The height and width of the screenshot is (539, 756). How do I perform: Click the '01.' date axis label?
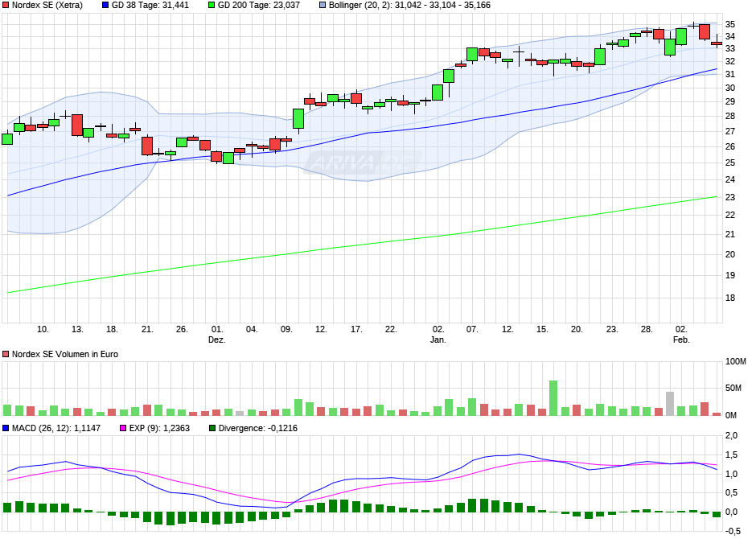tap(217, 329)
